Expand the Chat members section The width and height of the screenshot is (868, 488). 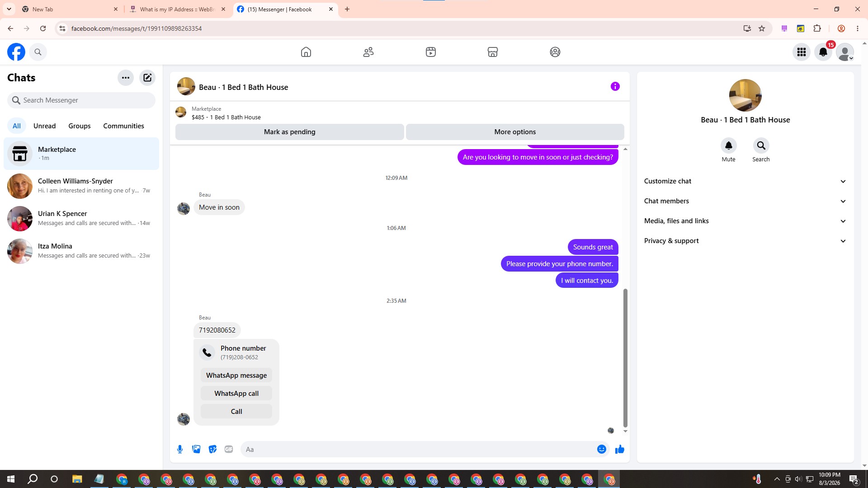pyautogui.click(x=745, y=201)
